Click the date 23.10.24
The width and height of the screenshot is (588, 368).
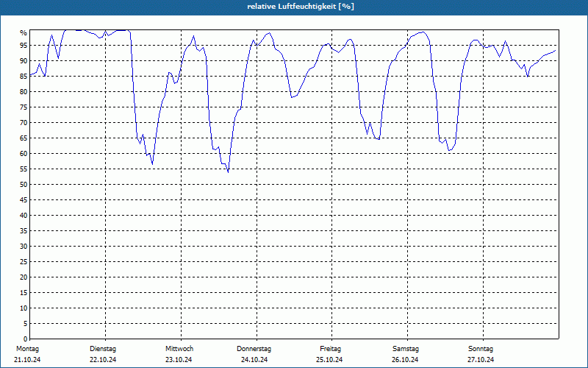[x=179, y=360]
